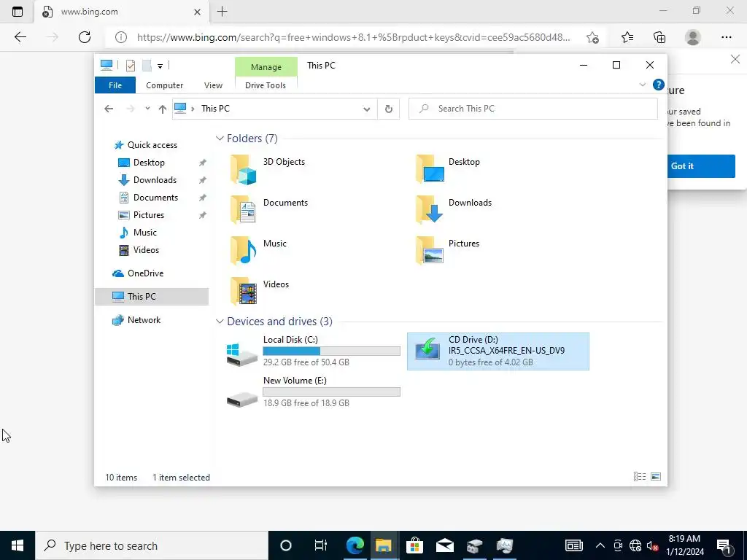Customize Quick Access Toolbar dropdown arrow
747x560 pixels.
point(160,66)
